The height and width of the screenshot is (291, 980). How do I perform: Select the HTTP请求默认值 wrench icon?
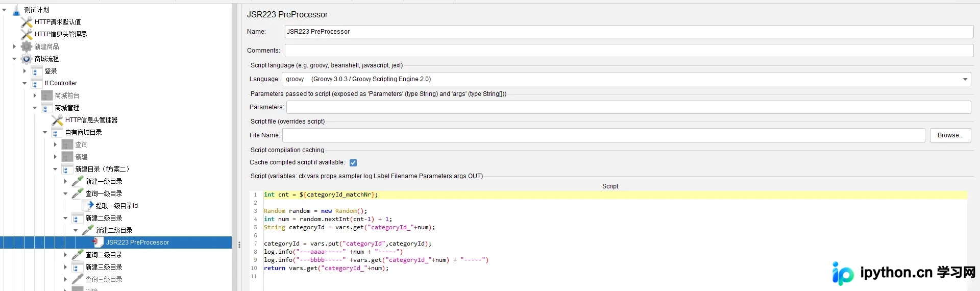tap(27, 22)
